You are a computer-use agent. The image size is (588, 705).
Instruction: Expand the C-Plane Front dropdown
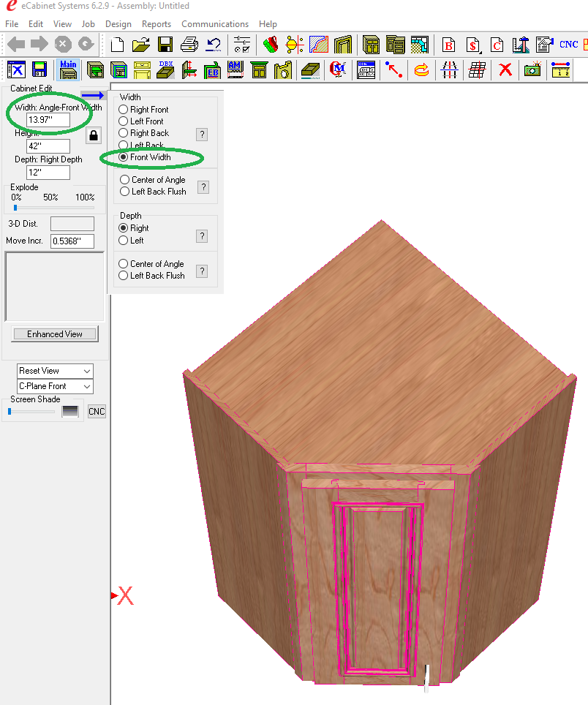coord(56,386)
